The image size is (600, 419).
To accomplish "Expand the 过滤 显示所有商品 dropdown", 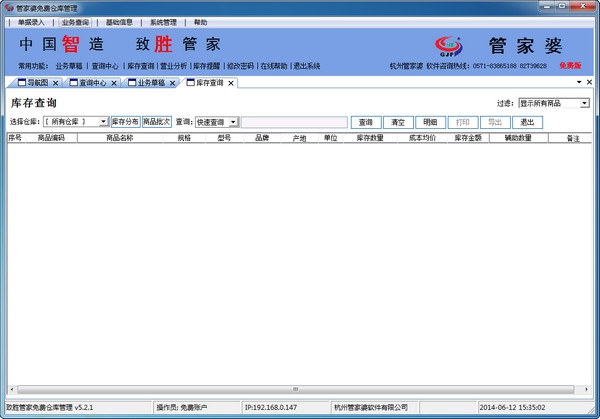I will click(584, 103).
